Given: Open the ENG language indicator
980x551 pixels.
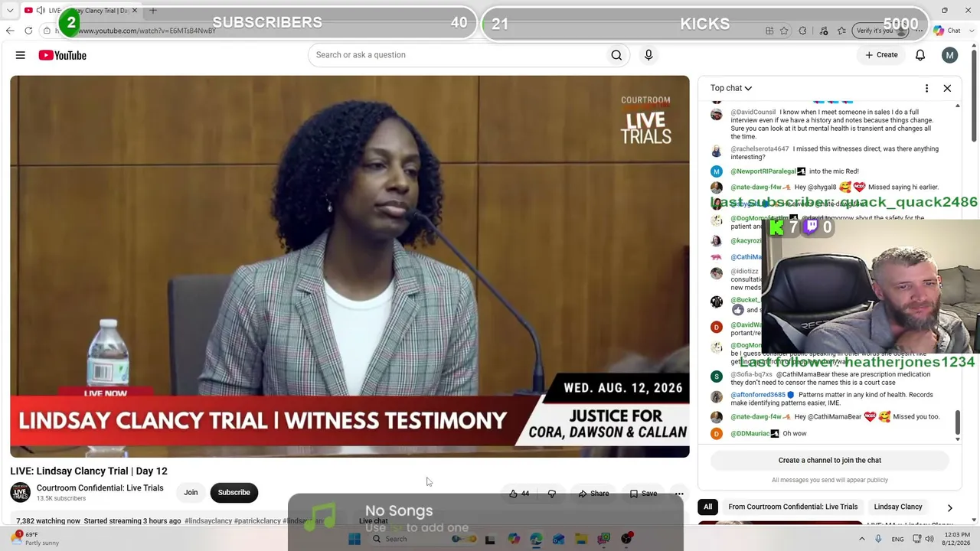Looking at the screenshot, I should (x=898, y=539).
